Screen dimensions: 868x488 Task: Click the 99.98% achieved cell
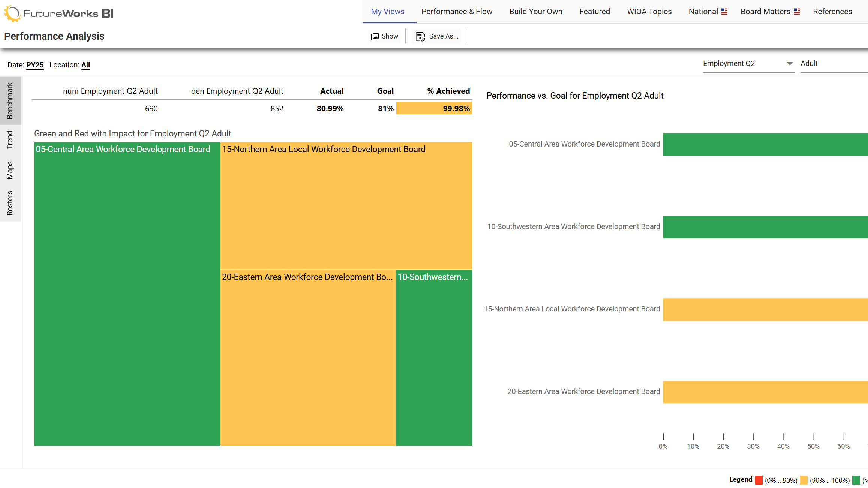tap(434, 108)
